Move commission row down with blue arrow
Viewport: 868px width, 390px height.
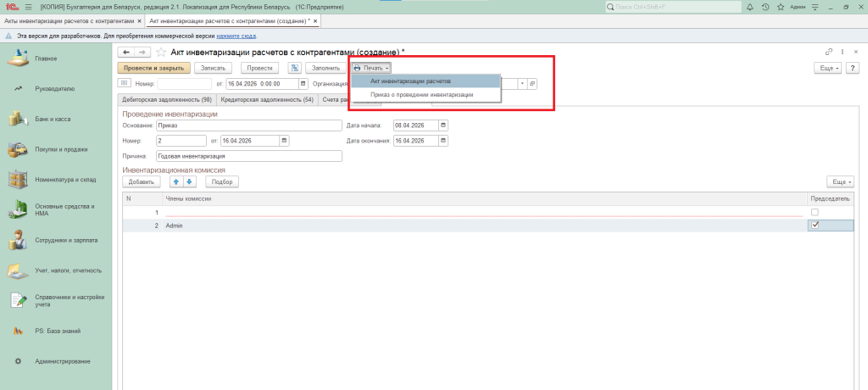(x=189, y=181)
